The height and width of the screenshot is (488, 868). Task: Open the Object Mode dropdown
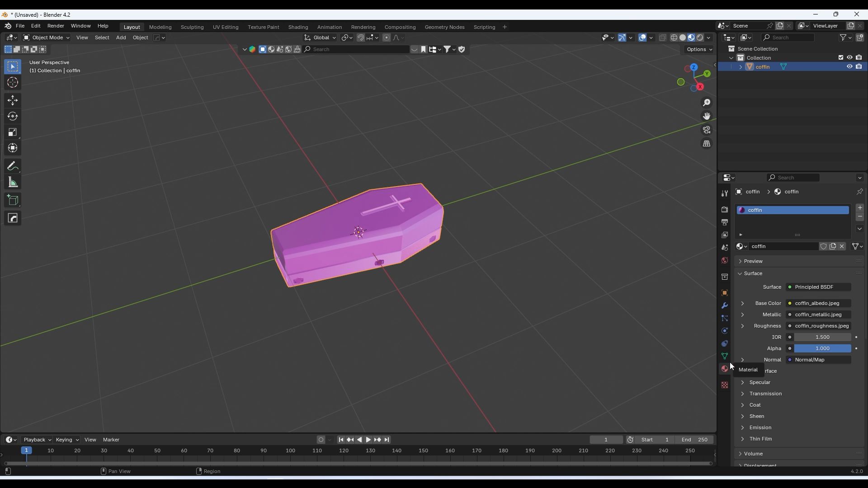(x=46, y=38)
